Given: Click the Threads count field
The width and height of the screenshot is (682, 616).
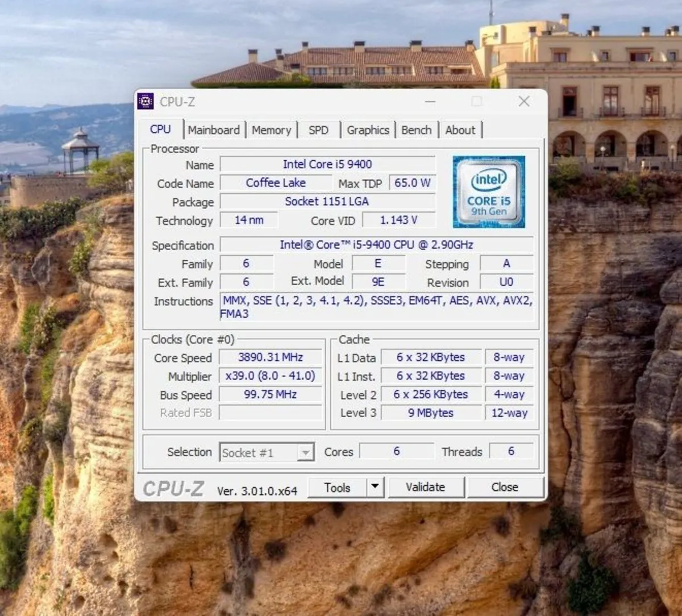Looking at the screenshot, I should 511,451.
